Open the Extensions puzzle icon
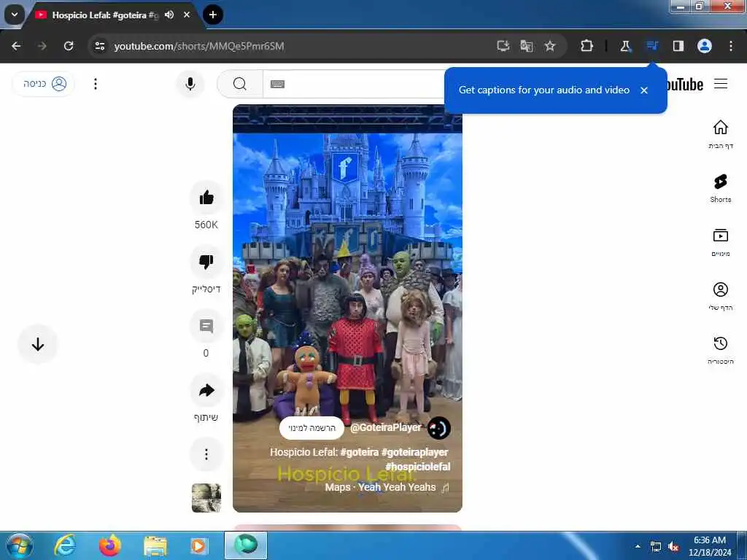The height and width of the screenshot is (560, 747). (x=587, y=46)
